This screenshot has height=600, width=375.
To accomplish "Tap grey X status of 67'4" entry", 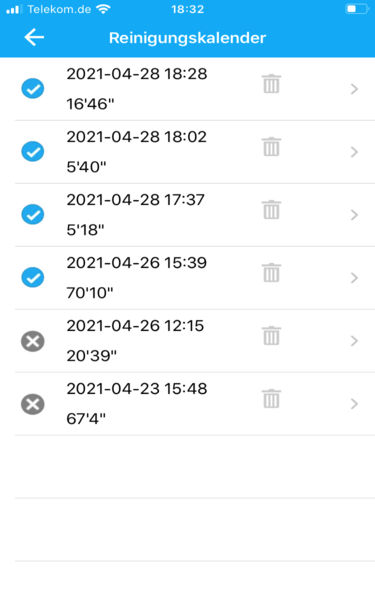I will [x=33, y=404].
